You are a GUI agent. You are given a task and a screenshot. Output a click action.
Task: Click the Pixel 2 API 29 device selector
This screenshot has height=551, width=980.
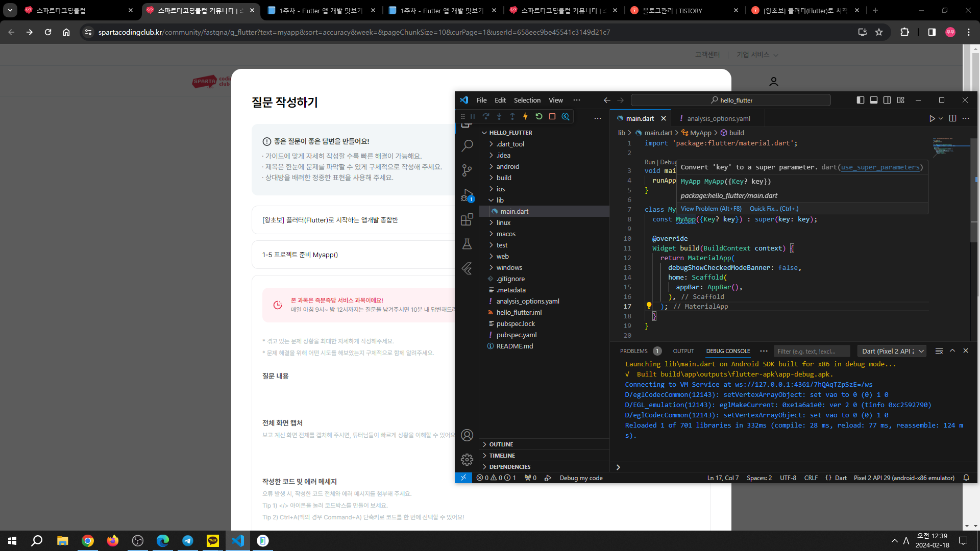[x=904, y=478]
